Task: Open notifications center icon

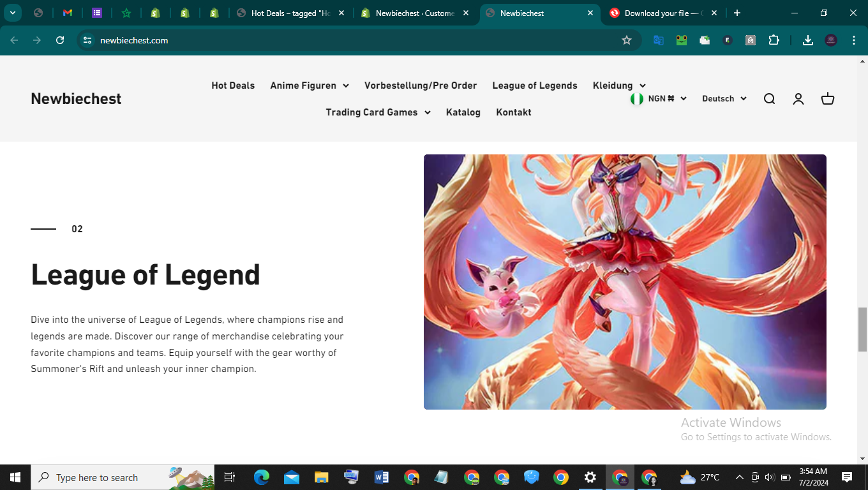Action: 847,477
